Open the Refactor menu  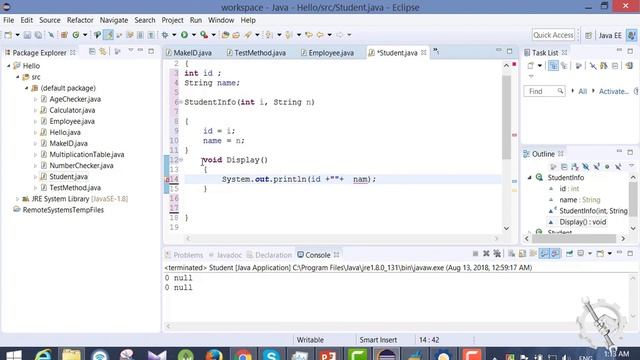[80, 20]
